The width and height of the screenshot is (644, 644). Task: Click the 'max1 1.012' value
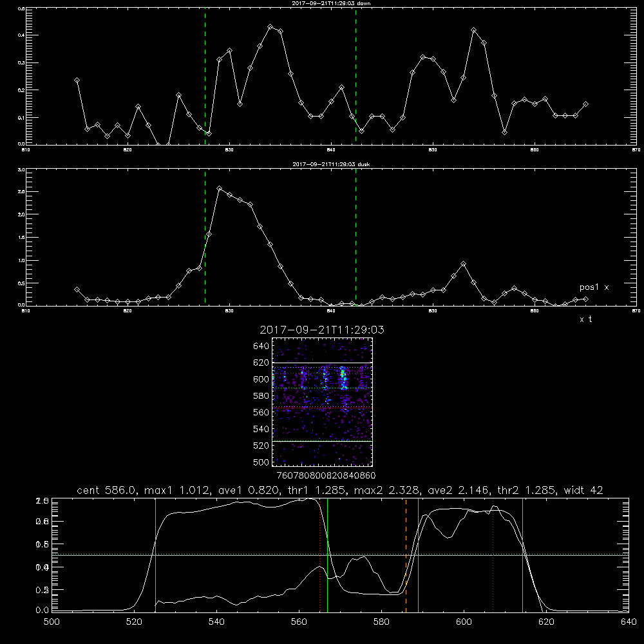tap(175, 490)
